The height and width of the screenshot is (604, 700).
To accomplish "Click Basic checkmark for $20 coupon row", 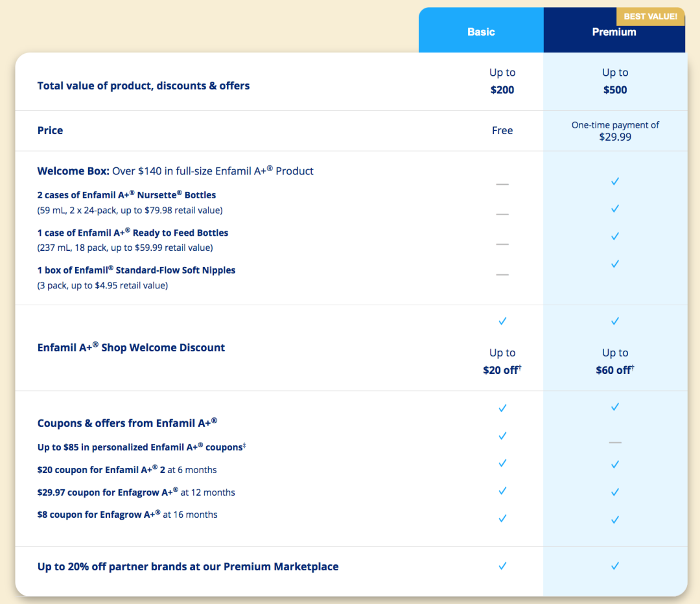I will (503, 463).
